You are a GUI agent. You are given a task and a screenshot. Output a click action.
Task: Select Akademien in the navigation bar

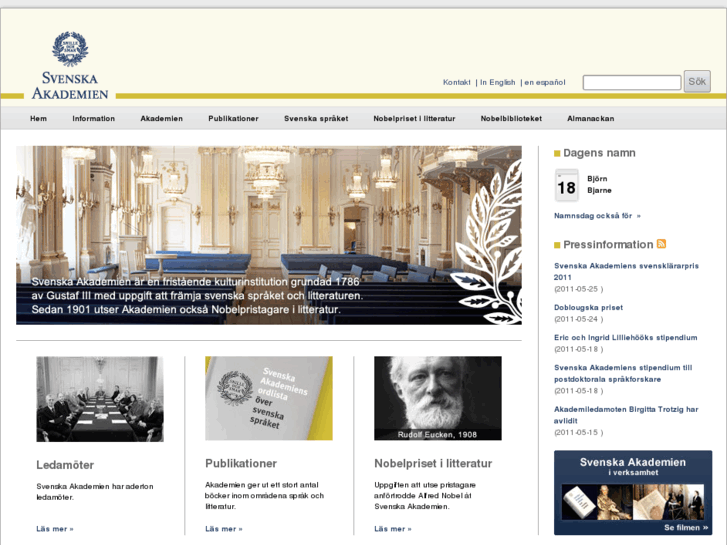pos(161,119)
